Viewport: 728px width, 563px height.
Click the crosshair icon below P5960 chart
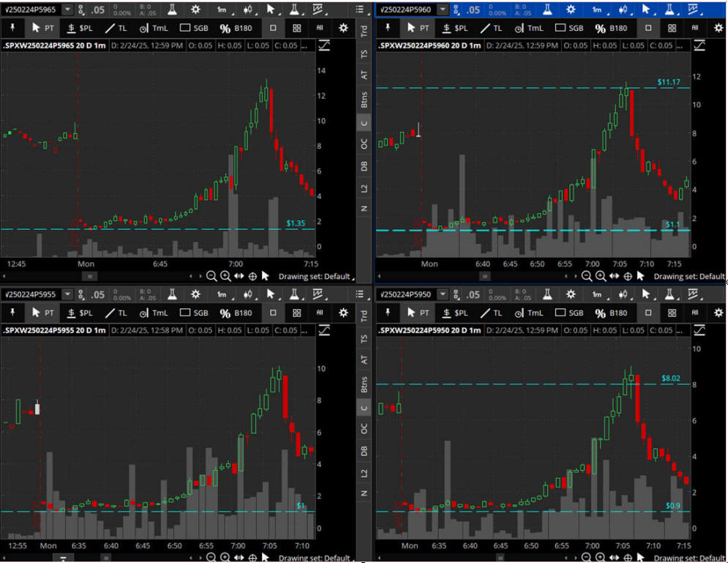pyautogui.click(x=628, y=277)
